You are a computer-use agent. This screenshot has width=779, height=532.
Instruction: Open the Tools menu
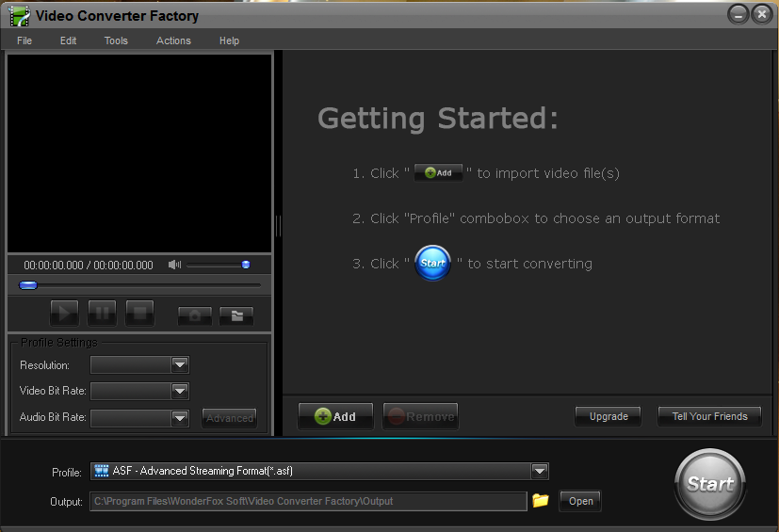[x=116, y=40]
